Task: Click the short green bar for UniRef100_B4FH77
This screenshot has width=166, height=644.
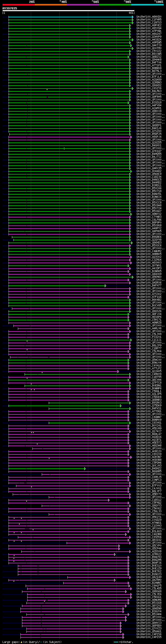Action: pyautogui.click(x=57, y=286)
